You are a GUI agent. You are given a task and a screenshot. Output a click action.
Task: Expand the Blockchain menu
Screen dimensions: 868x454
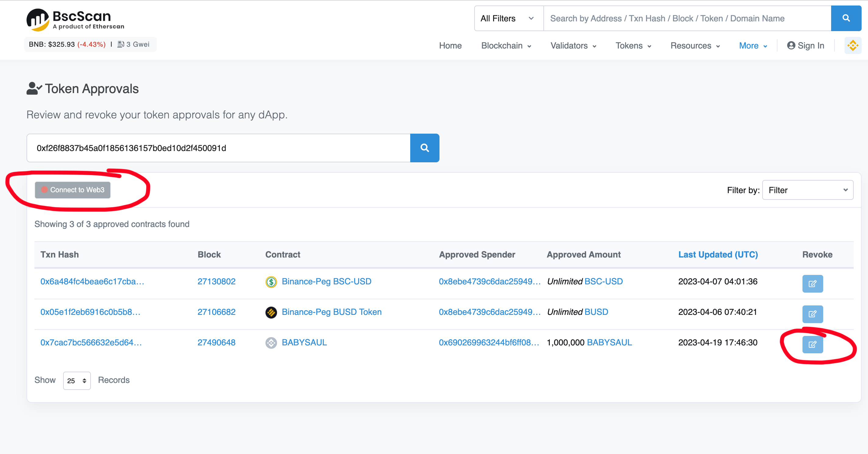[x=506, y=45]
